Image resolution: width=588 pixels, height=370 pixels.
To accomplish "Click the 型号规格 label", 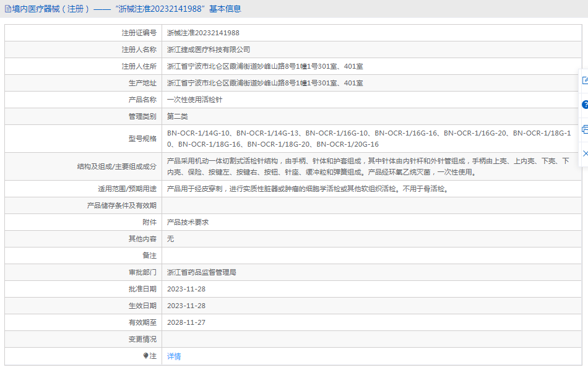I will pos(142,139).
